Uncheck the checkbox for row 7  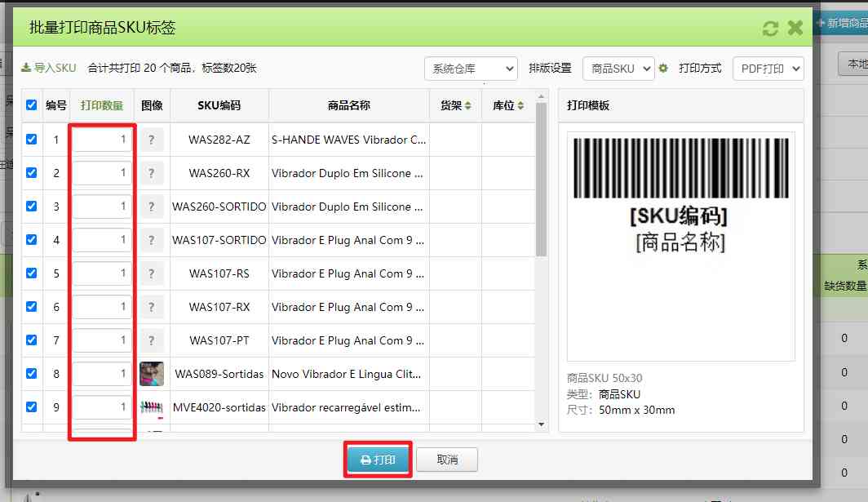click(x=32, y=340)
